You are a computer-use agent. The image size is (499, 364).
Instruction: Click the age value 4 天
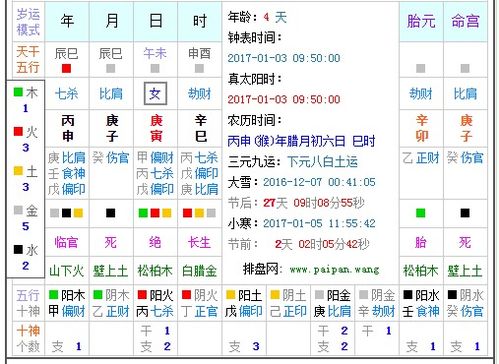coord(275,17)
